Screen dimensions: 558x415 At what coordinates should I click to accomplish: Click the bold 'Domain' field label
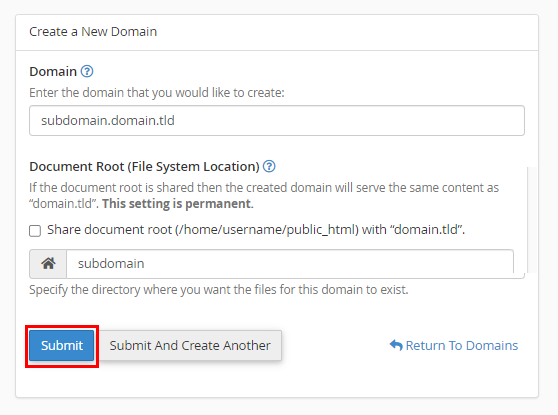point(53,72)
